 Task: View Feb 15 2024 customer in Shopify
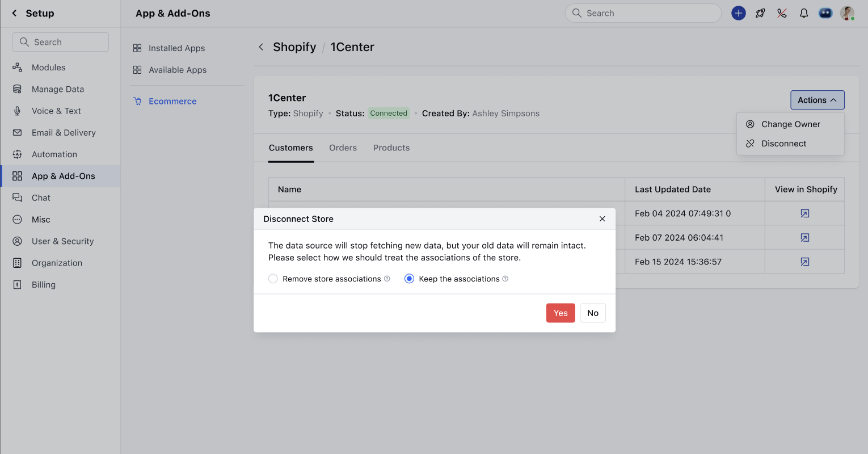(805, 262)
